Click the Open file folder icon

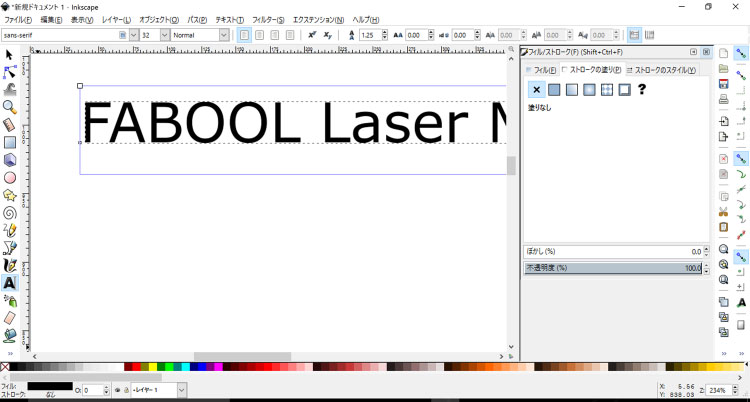pos(723,68)
